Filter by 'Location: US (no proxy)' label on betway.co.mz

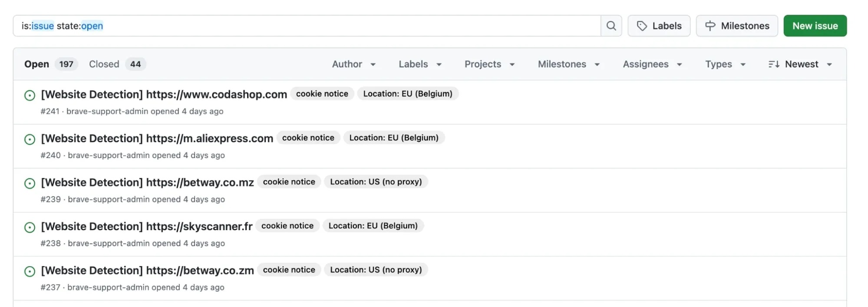tap(376, 182)
